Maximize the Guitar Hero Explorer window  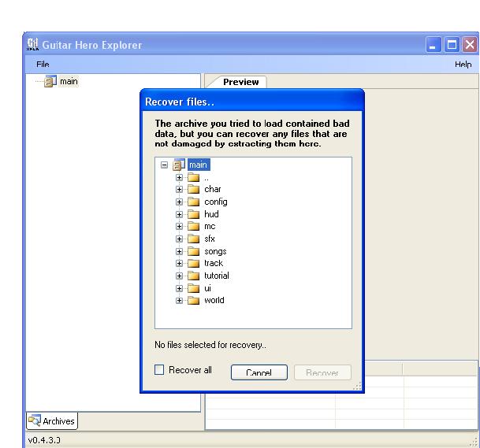(x=452, y=45)
